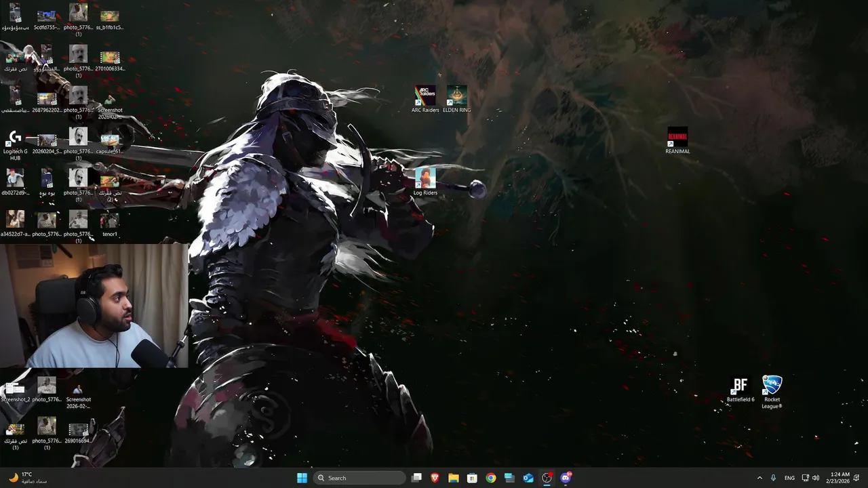Select the نص فقرتك (1) file
Screen dimensions: 868x488
[15, 436]
